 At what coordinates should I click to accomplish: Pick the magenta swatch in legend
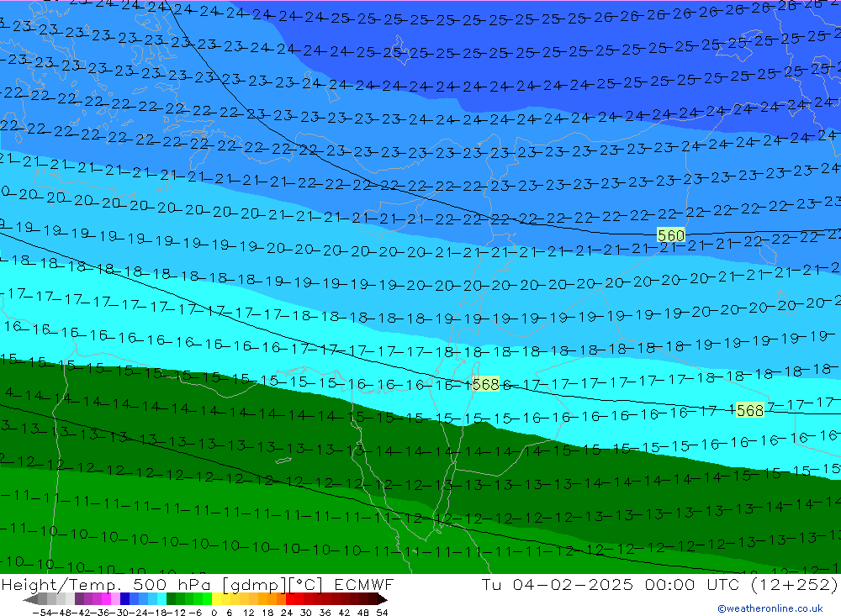(106, 600)
